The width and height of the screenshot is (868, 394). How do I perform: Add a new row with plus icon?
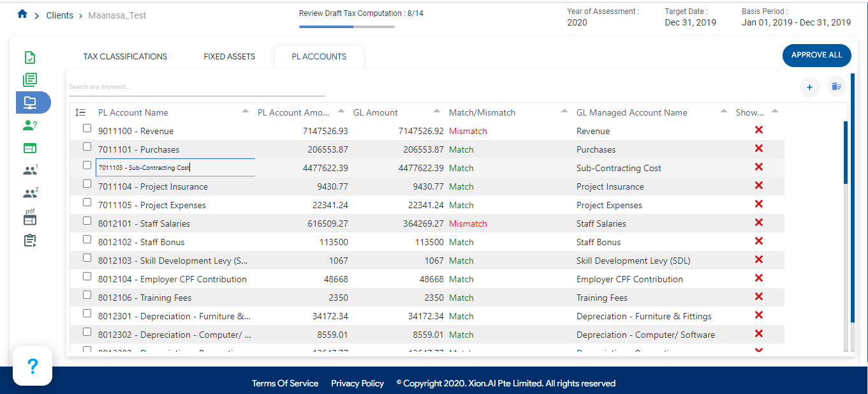pos(809,87)
